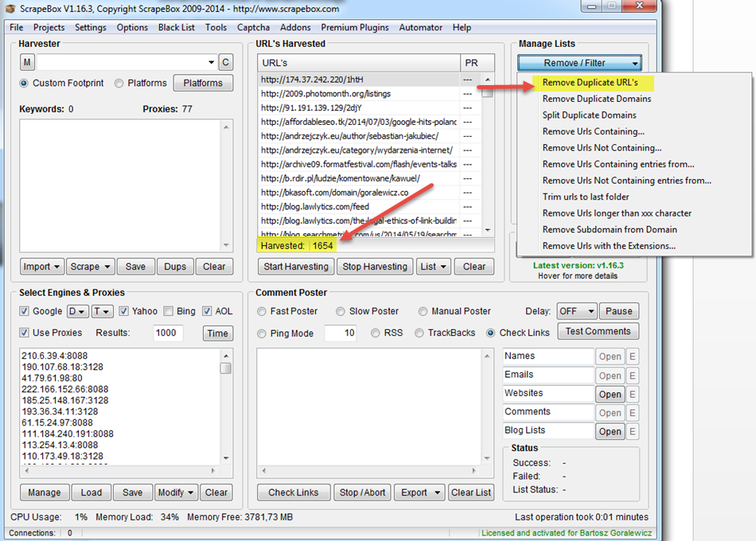Choose Remove Duplicate URL's from menu
This screenshot has height=541, width=756.
(x=590, y=83)
